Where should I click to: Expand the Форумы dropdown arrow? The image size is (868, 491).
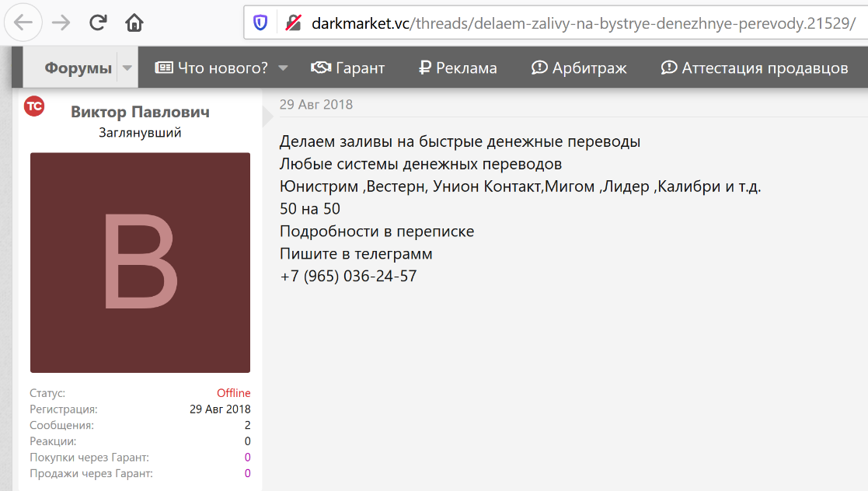point(127,68)
